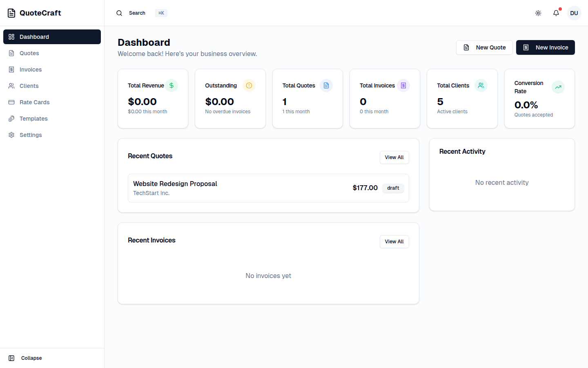Viewport: 588px width, 368px height.
Task: Click the QuoteCraft logo icon
Action: point(11,13)
